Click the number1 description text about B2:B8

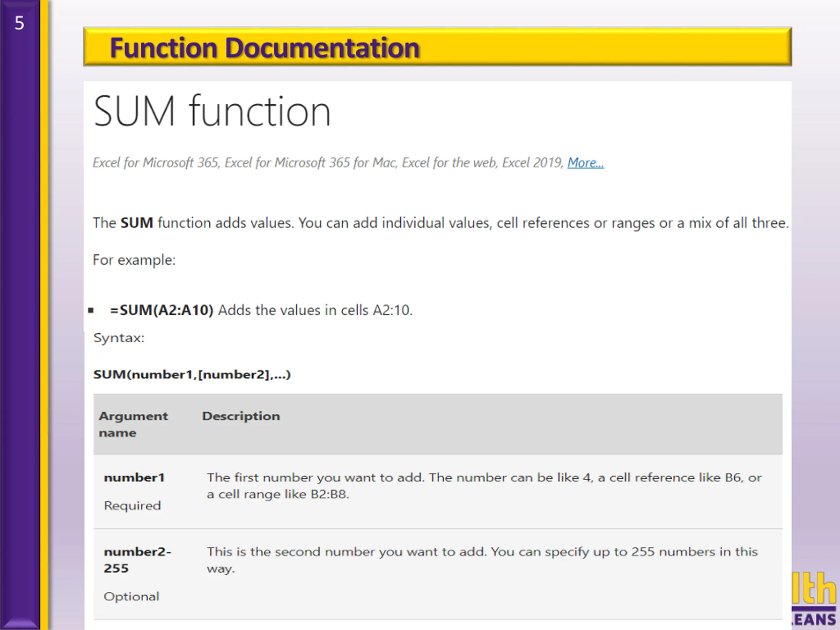(484, 486)
